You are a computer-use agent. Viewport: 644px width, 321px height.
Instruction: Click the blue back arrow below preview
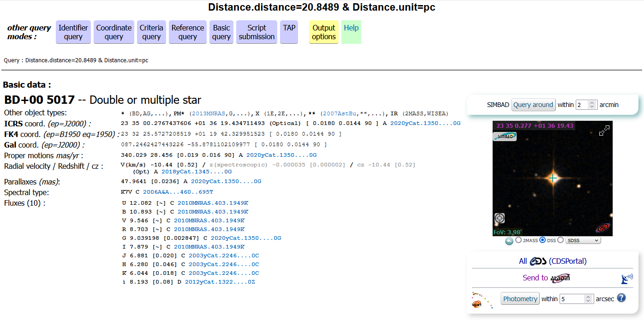pyautogui.click(x=509, y=241)
